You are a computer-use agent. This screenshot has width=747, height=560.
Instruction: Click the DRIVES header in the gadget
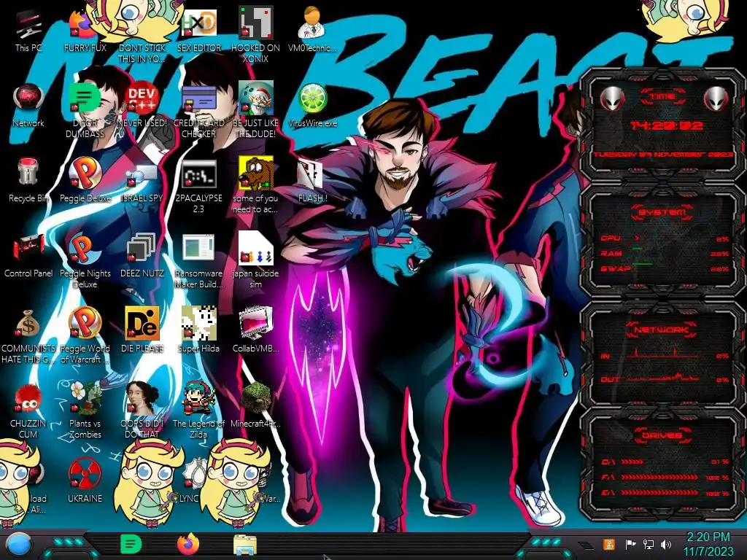click(662, 435)
